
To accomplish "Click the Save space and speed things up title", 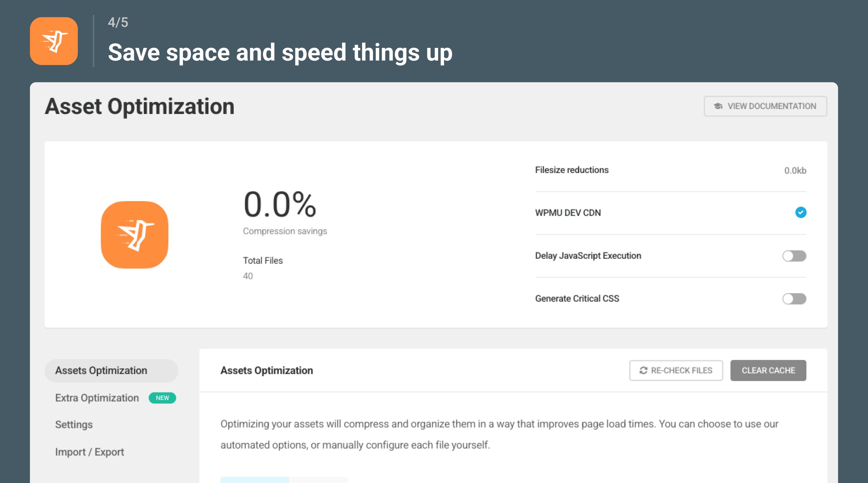I will 280,52.
